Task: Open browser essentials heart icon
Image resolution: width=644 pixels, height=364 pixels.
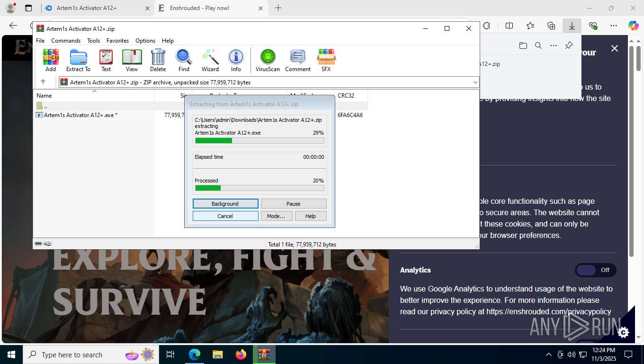Action: [593, 26]
